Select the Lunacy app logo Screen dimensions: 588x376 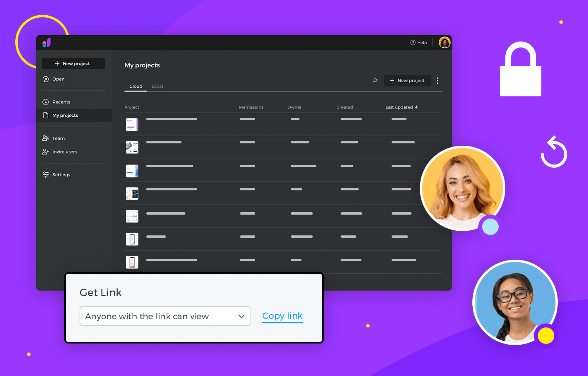[x=47, y=42]
